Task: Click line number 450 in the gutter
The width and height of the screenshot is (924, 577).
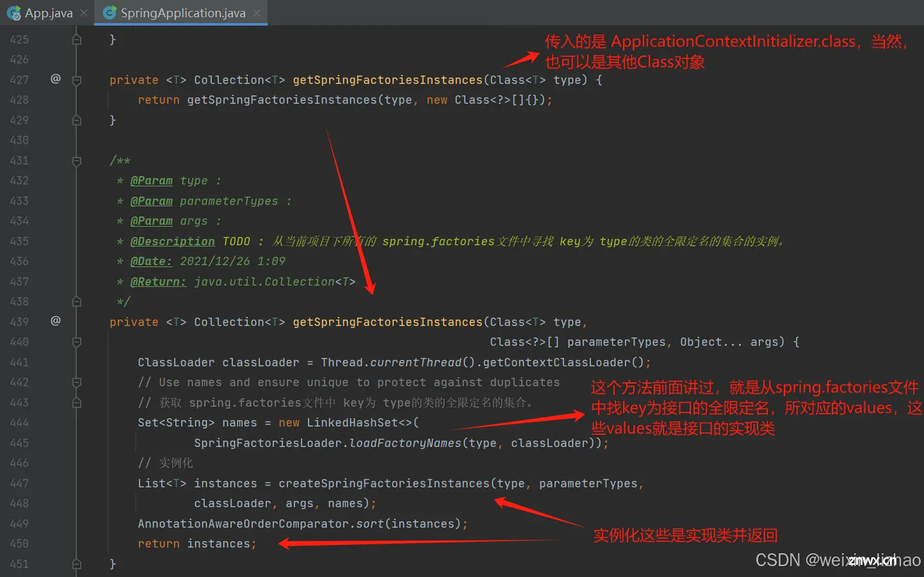Action: pyautogui.click(x=19, y=544)
